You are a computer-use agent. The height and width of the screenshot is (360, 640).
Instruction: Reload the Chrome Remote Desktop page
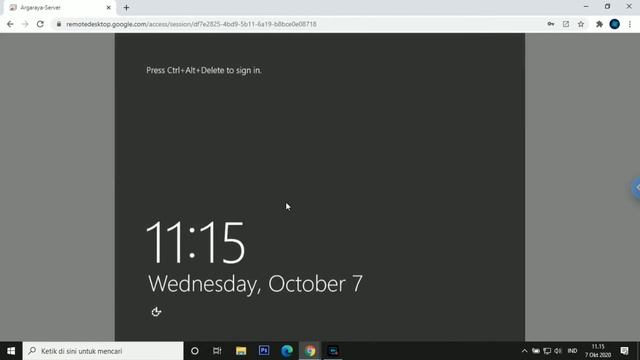[x=40, y=24]
